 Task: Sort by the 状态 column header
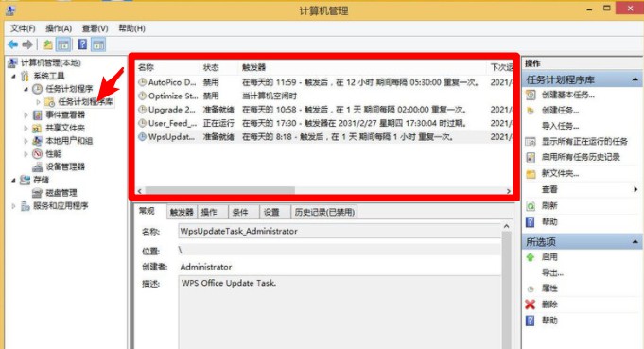[218, 67]
